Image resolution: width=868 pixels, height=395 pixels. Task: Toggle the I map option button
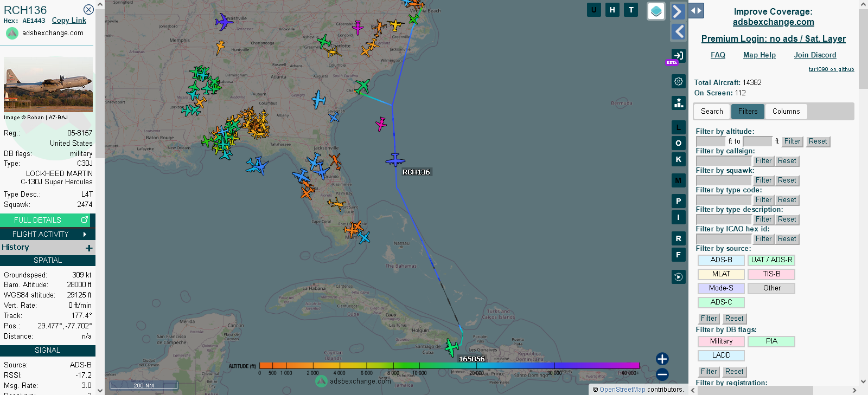click(679, 217)
